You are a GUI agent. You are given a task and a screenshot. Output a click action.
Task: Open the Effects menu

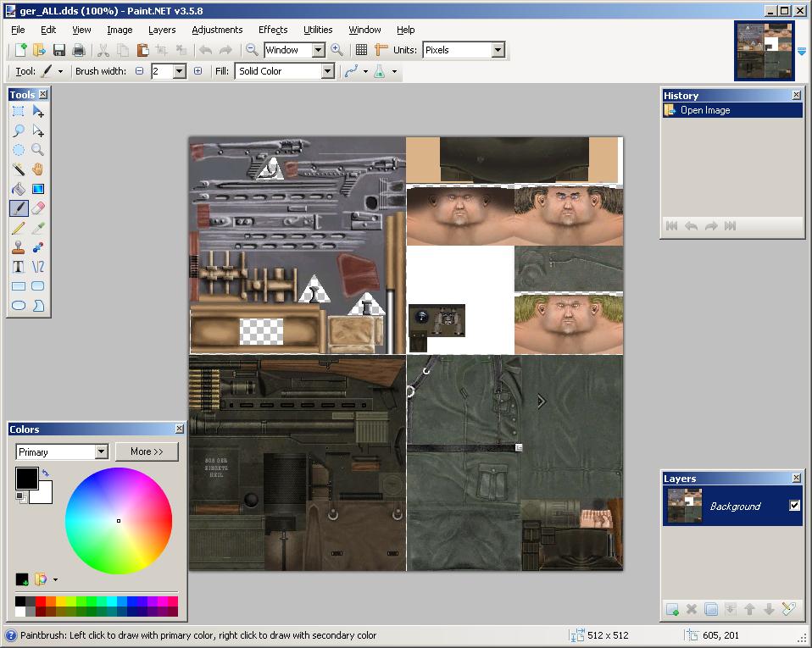coord(273,30)
